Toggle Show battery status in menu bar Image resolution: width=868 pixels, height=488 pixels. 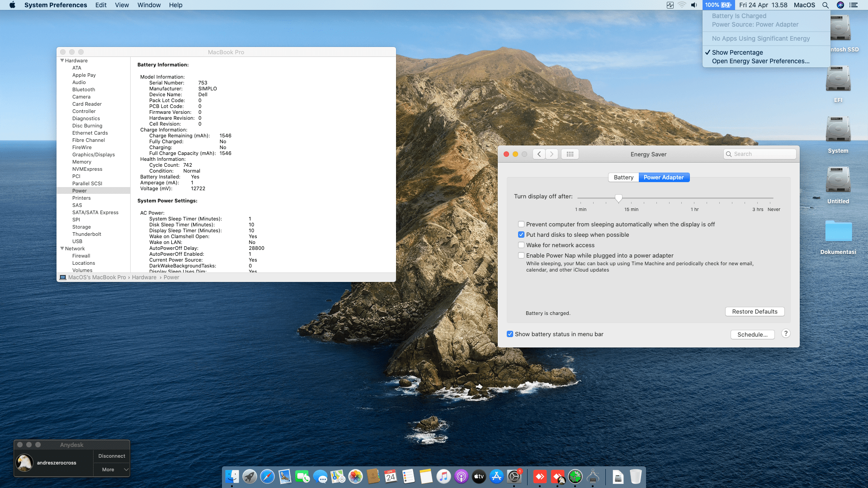coord(510,334)
